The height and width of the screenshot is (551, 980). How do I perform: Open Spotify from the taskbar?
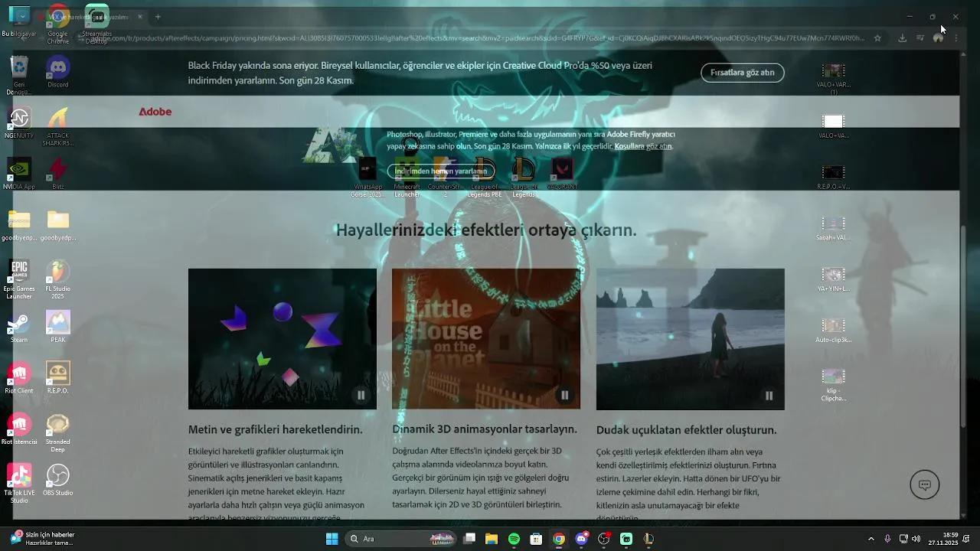(x=514, y=539)
